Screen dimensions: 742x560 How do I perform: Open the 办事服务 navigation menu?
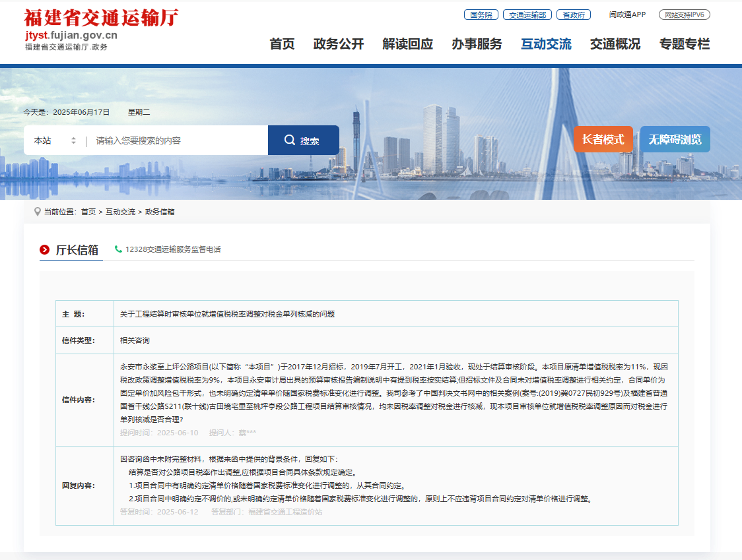click(477, 45)
